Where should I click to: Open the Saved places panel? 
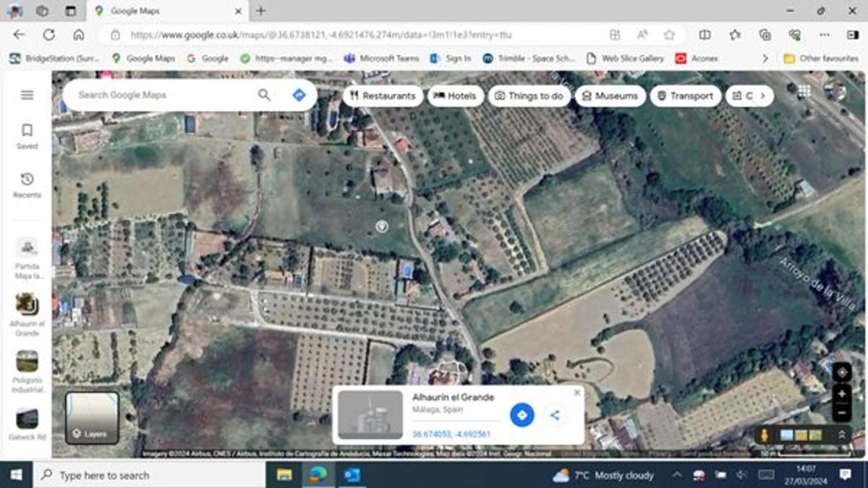(27, 135)
